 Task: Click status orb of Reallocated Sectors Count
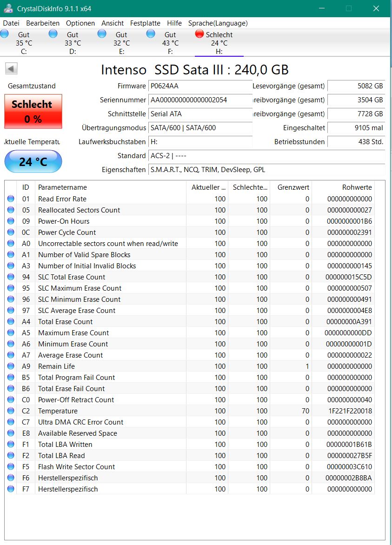11,210
